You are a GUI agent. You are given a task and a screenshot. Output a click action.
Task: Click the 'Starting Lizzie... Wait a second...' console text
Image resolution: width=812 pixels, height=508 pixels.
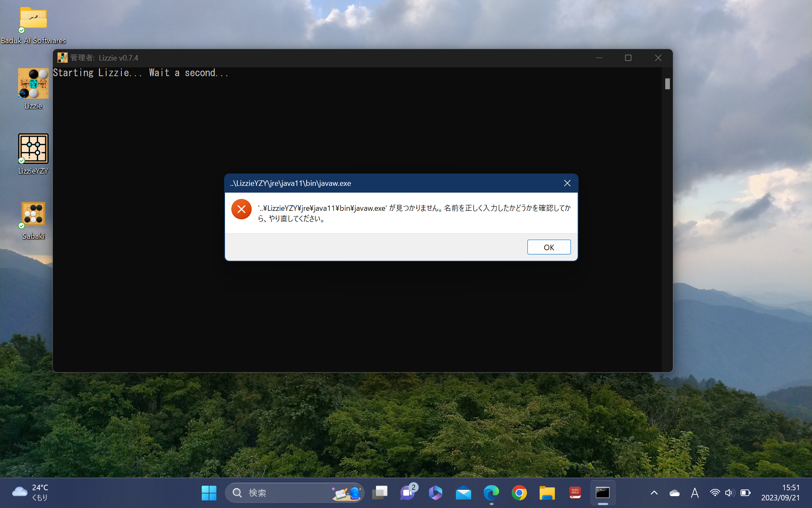pos(141,73)
